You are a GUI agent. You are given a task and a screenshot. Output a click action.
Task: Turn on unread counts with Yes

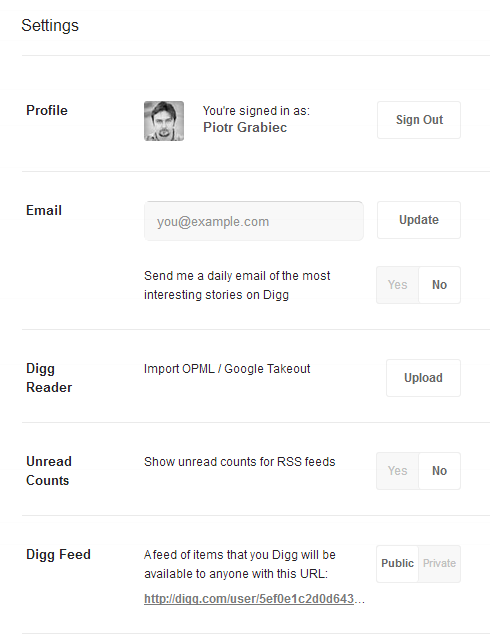coord(397,471)
